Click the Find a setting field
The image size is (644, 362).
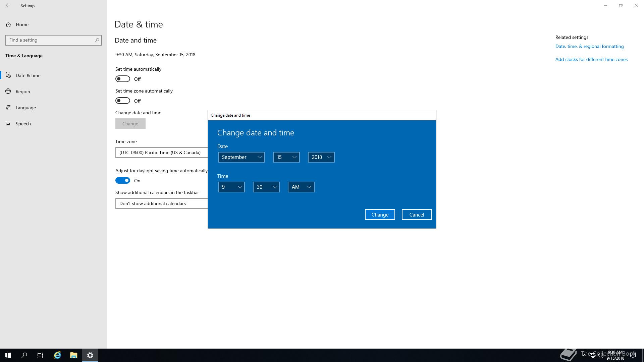point(50,40)
